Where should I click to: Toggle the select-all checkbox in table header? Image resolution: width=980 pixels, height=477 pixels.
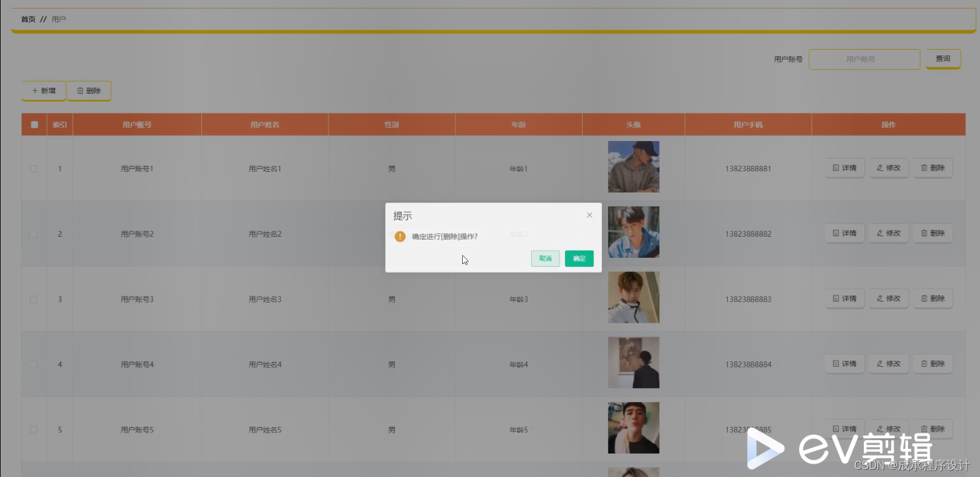(x=34, y=125)
